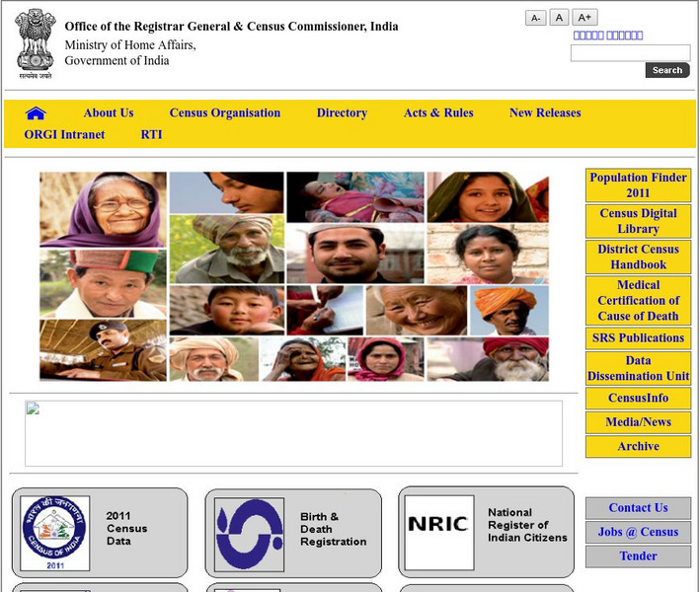Open the Census of India 2011 logo
The image size is (700, 592).
click(55, 533)
